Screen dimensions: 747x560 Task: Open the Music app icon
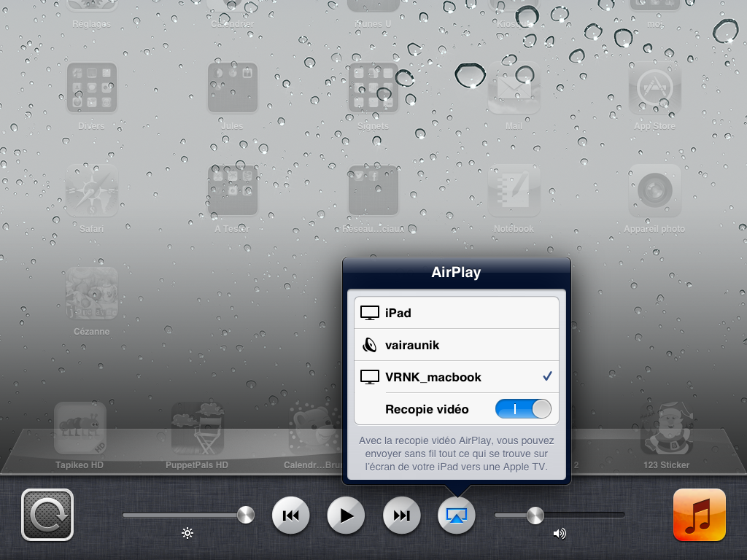click(x=700, y=515)
